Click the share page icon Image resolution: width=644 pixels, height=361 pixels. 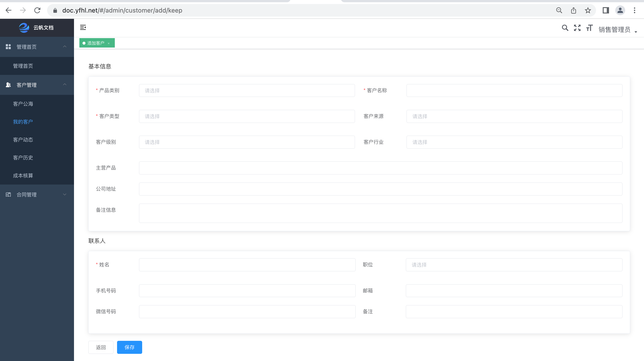coord(574,10)
